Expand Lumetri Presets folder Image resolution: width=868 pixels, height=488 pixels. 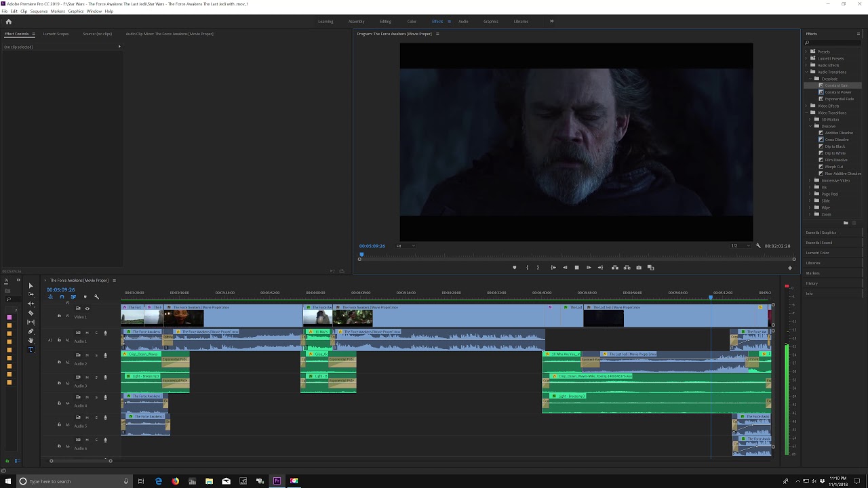point(807,58)
